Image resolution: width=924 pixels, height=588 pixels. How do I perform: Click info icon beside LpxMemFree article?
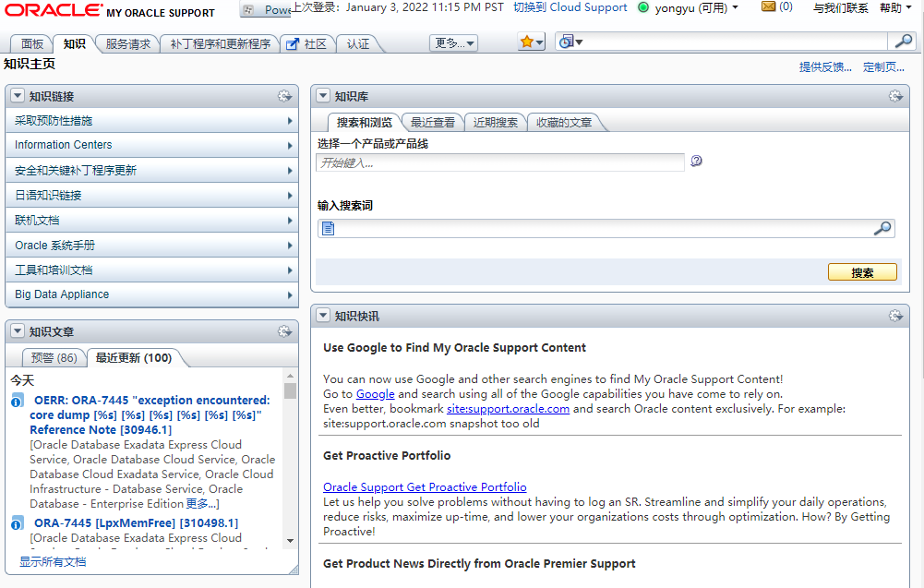tap(18, 523)
